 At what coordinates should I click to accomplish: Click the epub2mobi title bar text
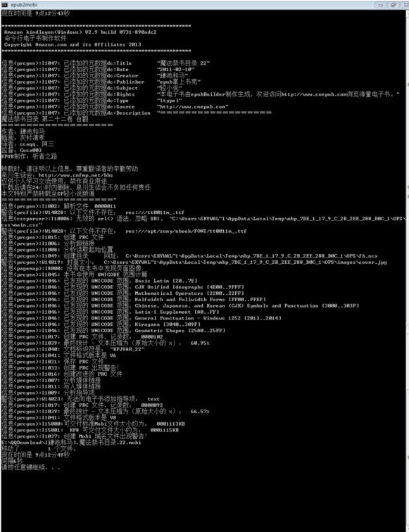click(24, 5)
